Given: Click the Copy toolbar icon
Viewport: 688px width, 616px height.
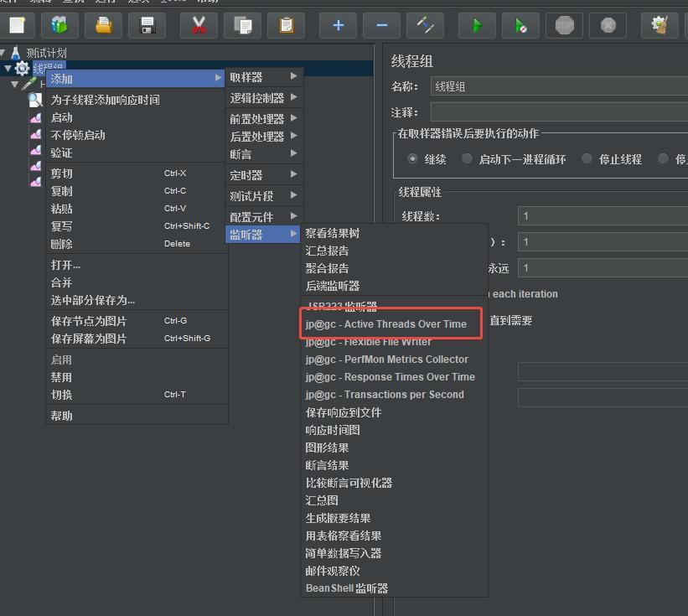Looking at the screenshot, I should coord(242,25).
